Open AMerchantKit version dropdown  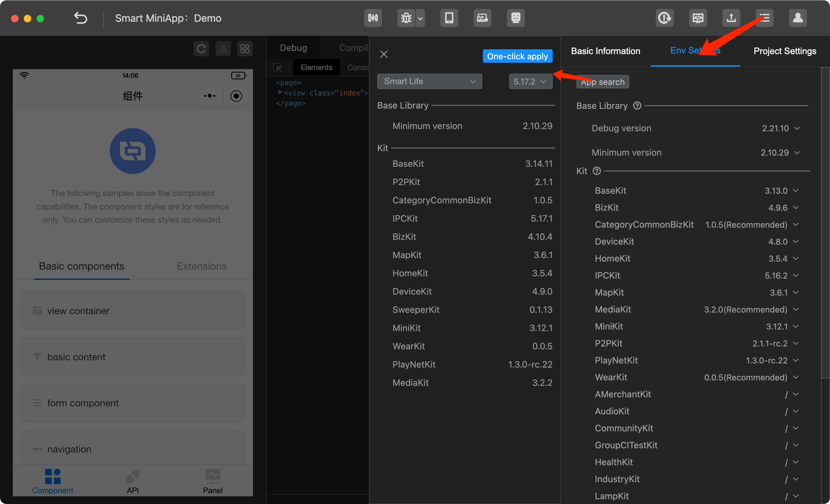792,394
